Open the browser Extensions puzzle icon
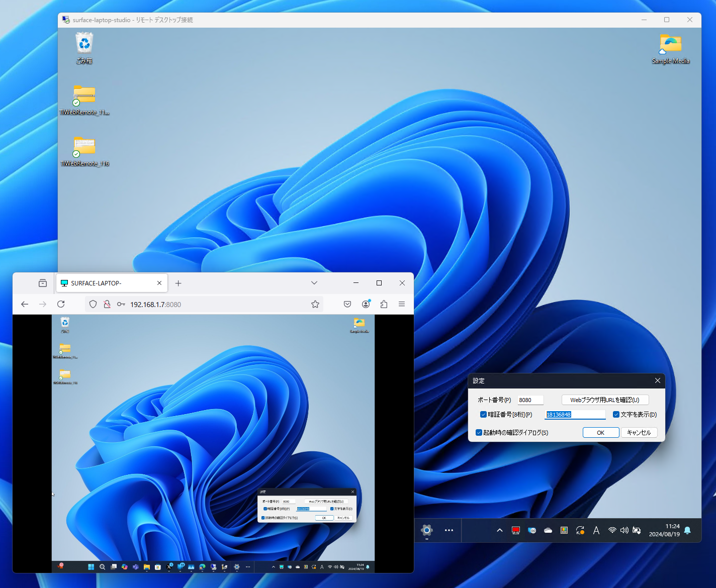Screen dimensions: 716x588 (x=384, y=304)
